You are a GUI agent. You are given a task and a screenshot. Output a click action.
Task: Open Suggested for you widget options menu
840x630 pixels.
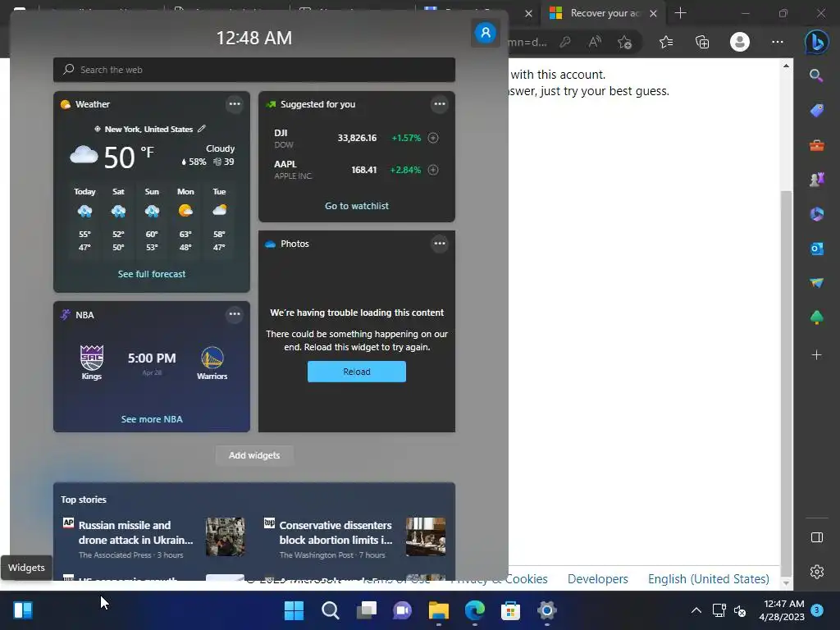[440, 104]
